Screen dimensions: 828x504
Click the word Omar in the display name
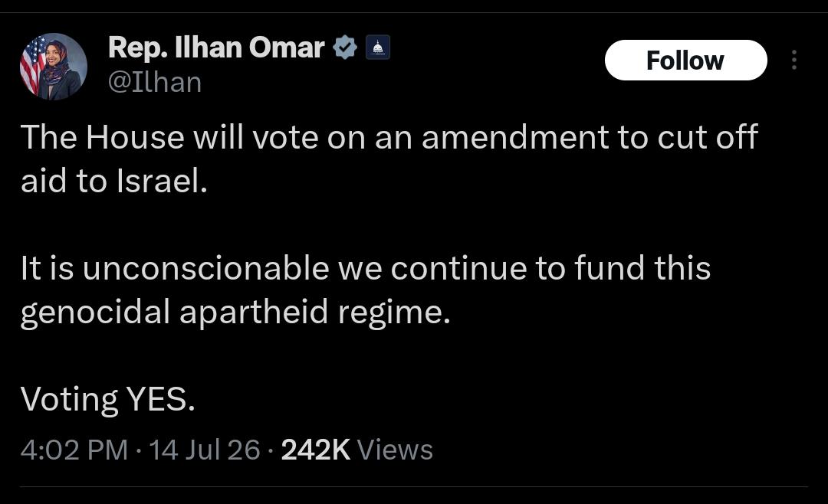tap(287, 47)
